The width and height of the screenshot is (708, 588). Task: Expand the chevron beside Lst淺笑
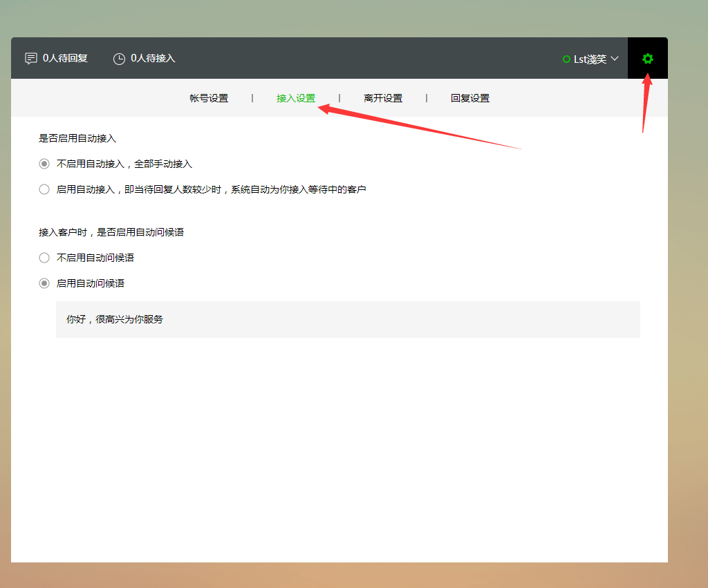click(615, 59)
